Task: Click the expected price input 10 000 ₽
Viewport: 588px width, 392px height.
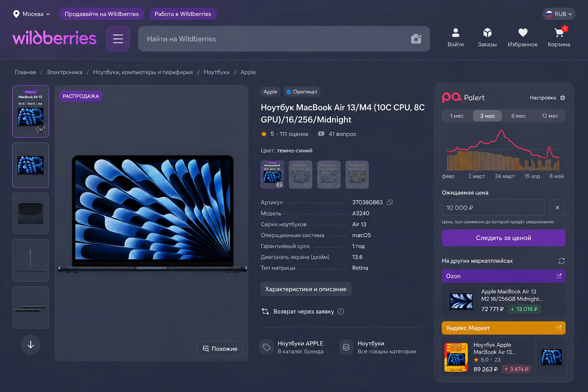Action: pyautogui.click(x=493, y=207)
